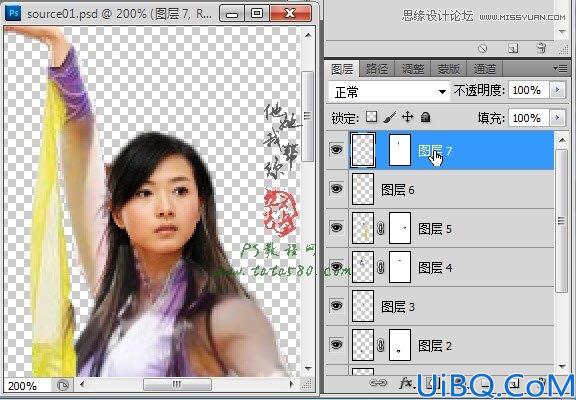Click the document horizontal scrollbar thumb
576x400 pixels.
(177, 385)
